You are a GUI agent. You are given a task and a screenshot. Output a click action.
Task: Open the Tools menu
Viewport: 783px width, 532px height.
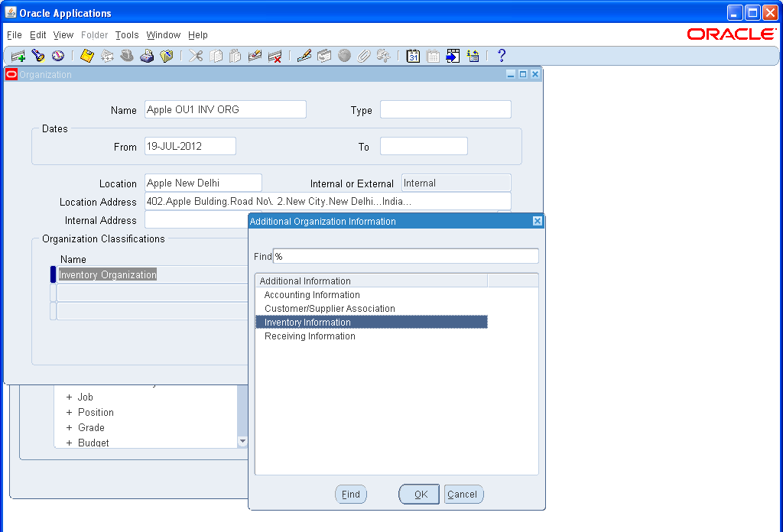tap(127, 35)
